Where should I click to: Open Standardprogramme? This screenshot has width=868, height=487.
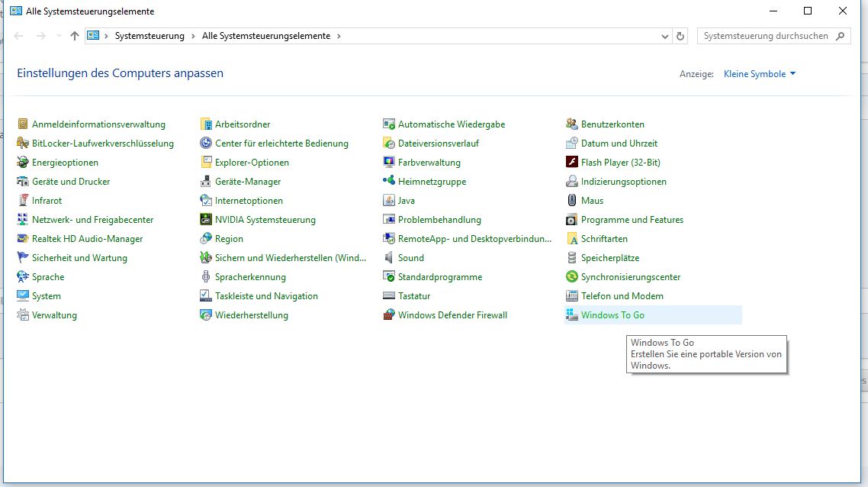[x=440, y=277]
